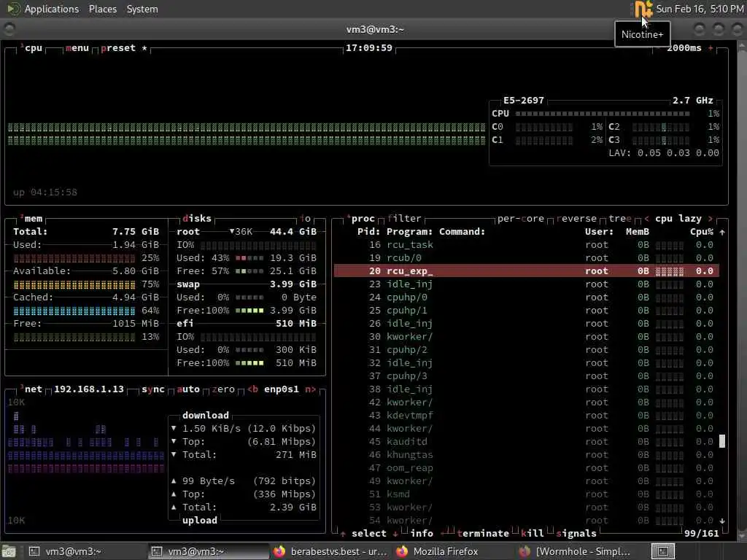Open the System menu
The image size is (747, 560).
142,9
